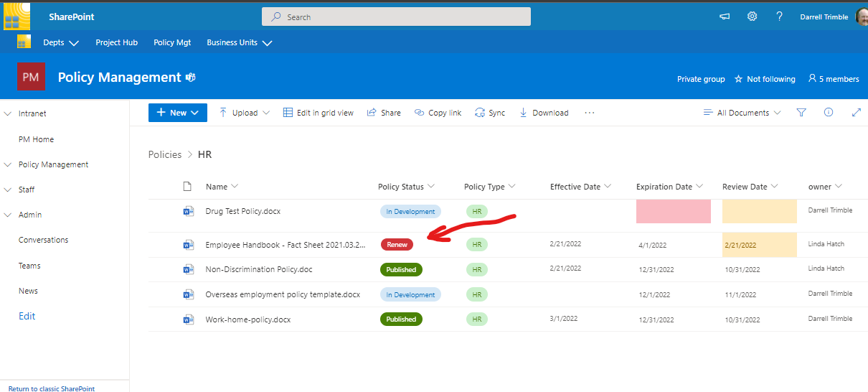This screenshot has width=868, height=392.
Task: Sort by the Name column header
Action: (222, 187)
